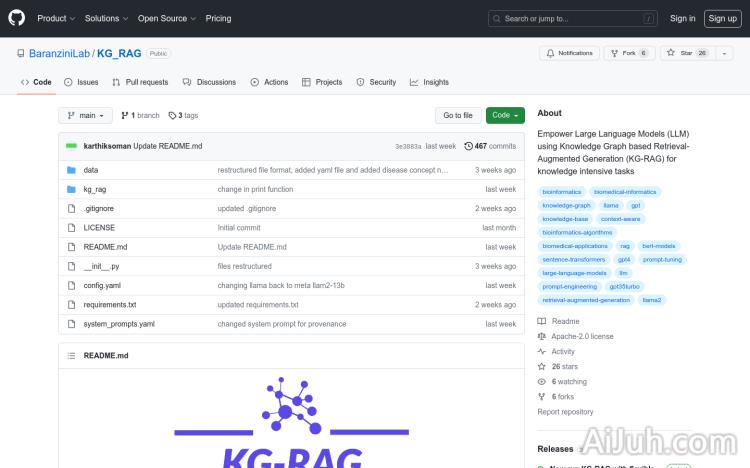This screenshot has width=750, height=468.
Task: Open commit message 'change in print function'
Action: (255, 189)
